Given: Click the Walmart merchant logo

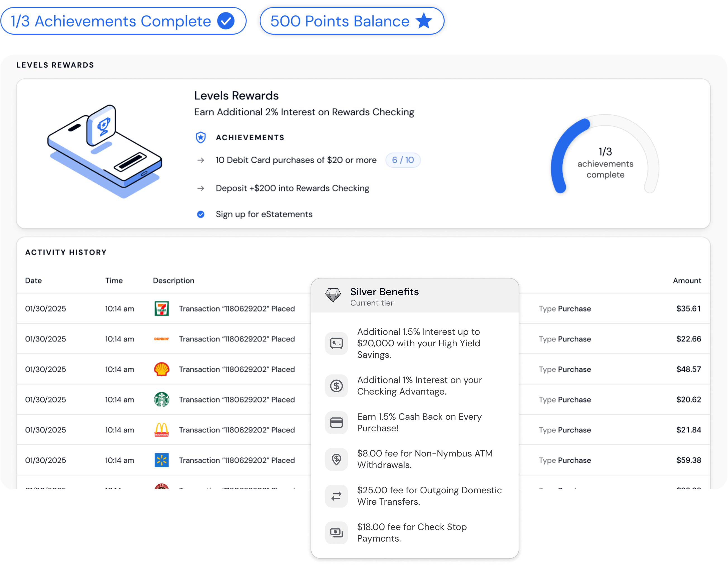Looking at the screenshot, I should 162,460.
